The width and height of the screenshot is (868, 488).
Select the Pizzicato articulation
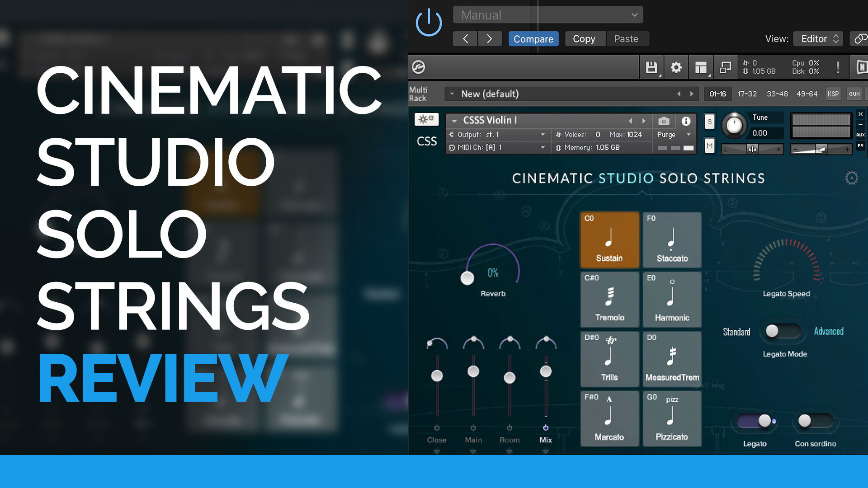pyautogui.click(x=672, y=418)
